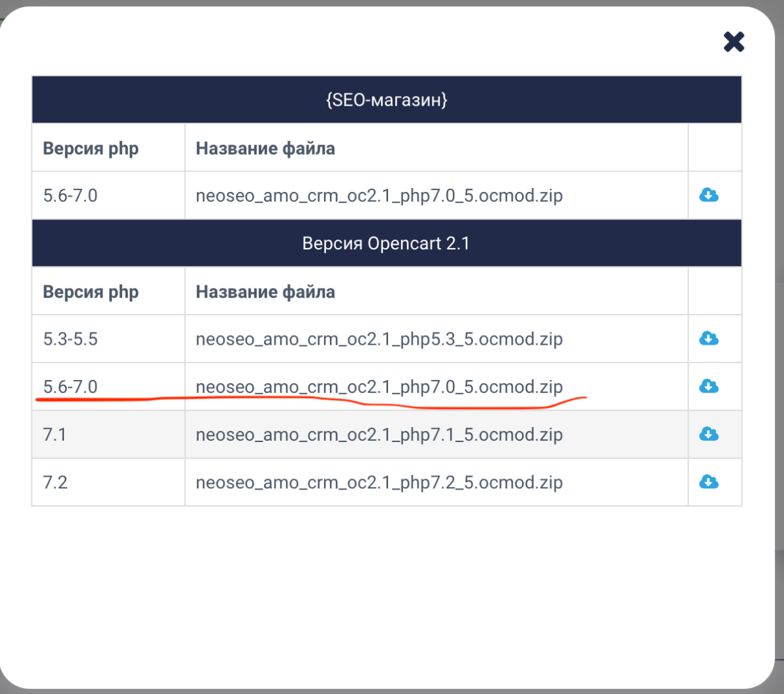Screen dimensions: 784x694
Task: Select the {SEO-магазин} section header
Action: (x=387, y=100)
